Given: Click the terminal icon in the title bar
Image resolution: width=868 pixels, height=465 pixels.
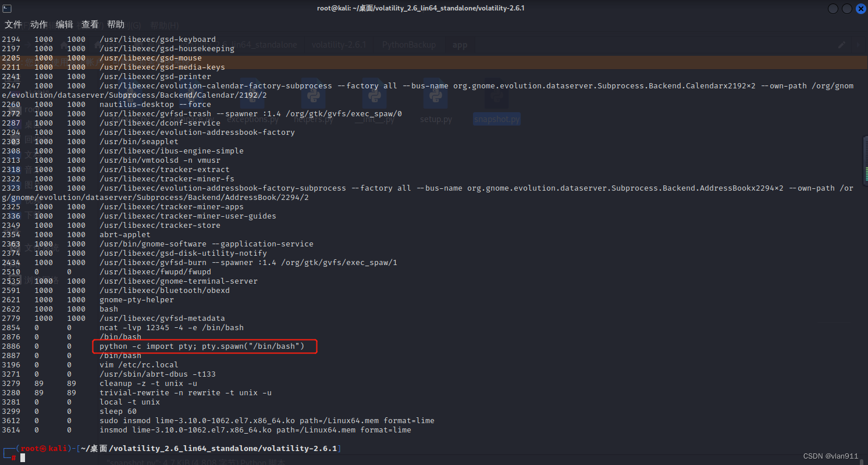Looking at the screenshot, I should 7,8.
